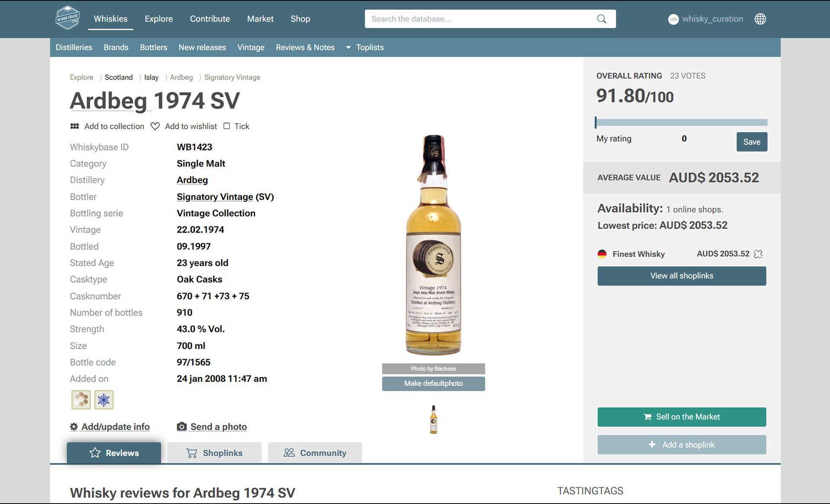Click the heart wishlist icon

155,126
